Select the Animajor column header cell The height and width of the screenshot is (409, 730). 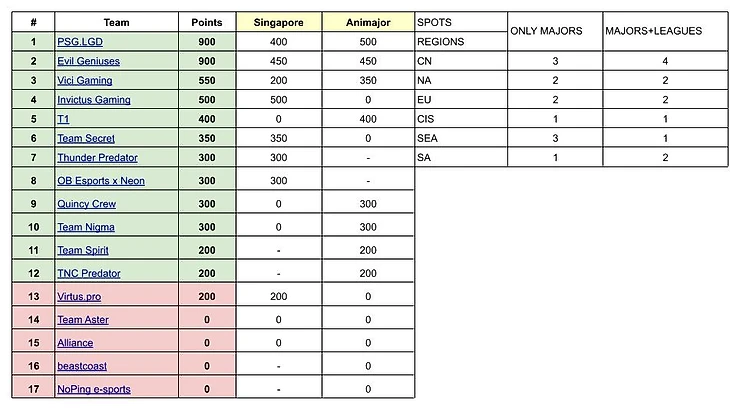(x=367, y=21)
